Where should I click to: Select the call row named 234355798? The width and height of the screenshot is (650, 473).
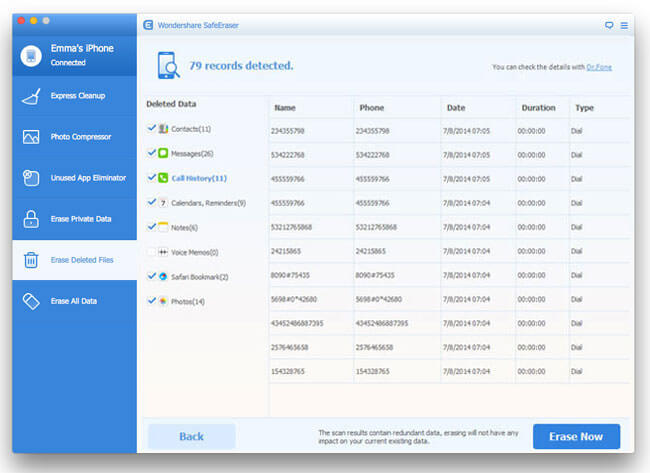(449, 131)
